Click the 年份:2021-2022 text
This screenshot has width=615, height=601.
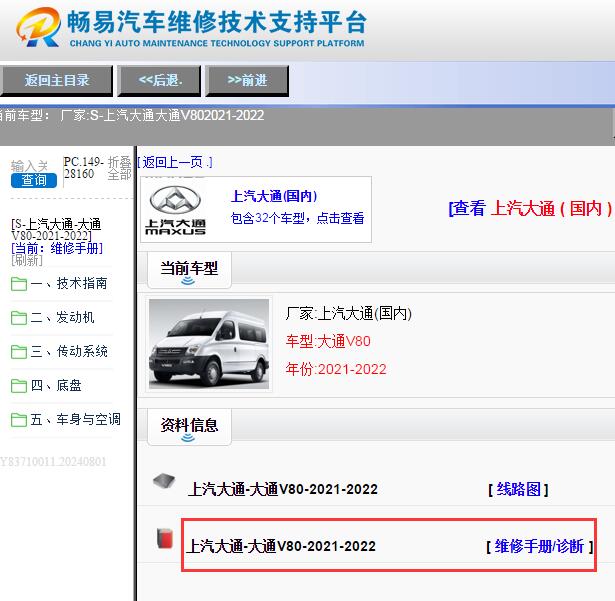pos(336,369)
